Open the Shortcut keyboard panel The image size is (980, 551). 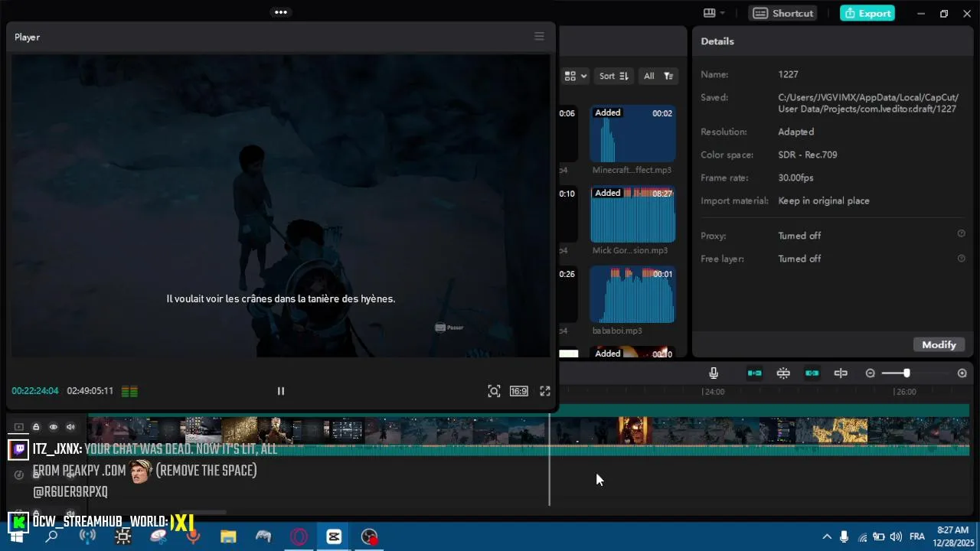coord(783,13)
